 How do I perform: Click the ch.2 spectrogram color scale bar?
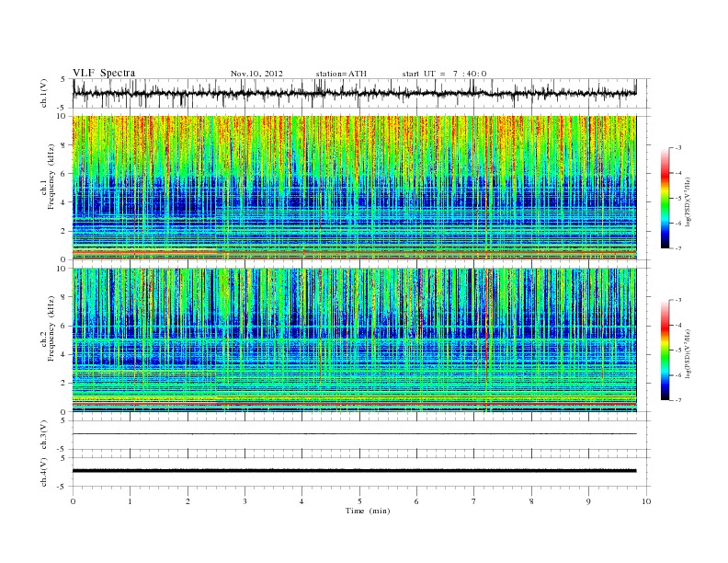tap(665, 350)
